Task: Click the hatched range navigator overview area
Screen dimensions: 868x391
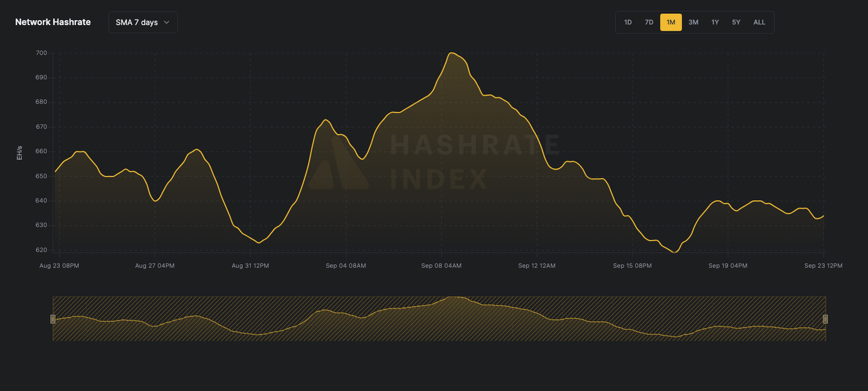Action: [x=439, y=319]
